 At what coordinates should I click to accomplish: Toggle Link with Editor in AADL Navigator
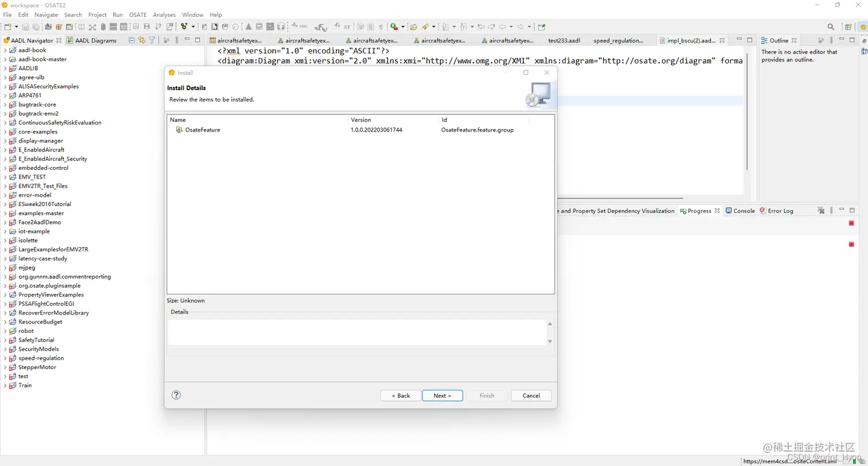(142, 40)
